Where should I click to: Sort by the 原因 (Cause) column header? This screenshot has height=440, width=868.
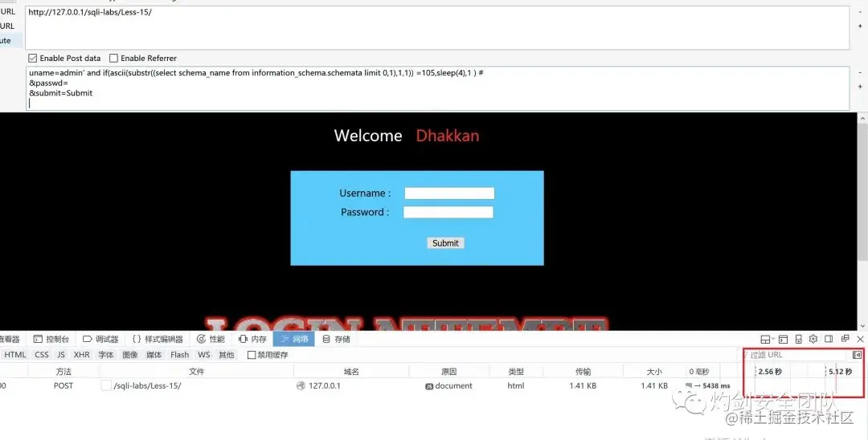click(449, 372)
